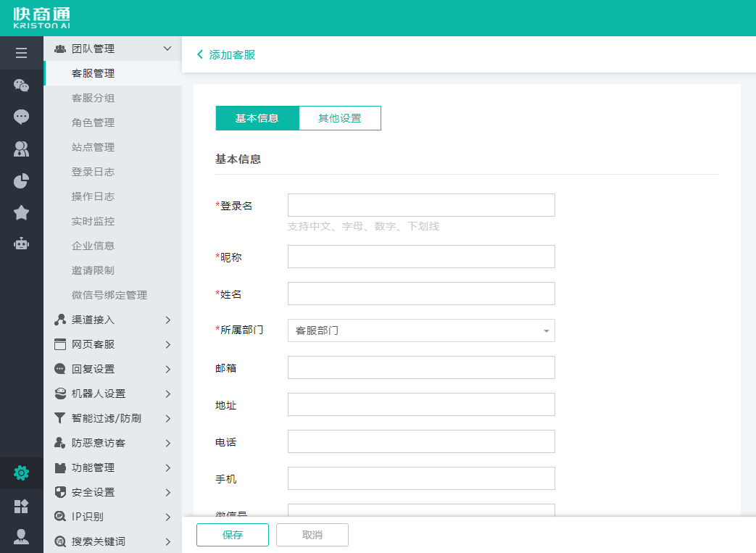Screen dimensions: 756x553
Task: Open 角色管理 in the side menu
Action: (93, 122)
